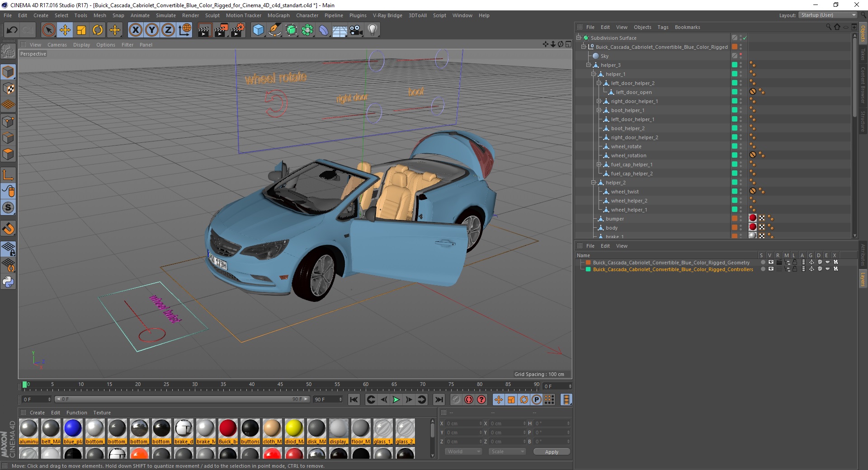Screen dimensions: 868x470
Task: Add a camera object
Action: pos(356,30)
